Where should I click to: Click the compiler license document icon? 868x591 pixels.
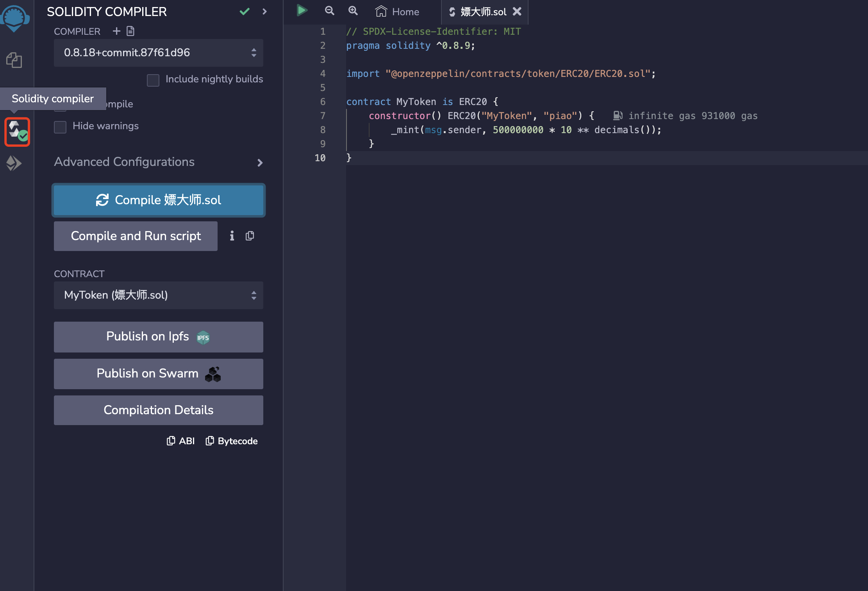(x=130, y=31)
